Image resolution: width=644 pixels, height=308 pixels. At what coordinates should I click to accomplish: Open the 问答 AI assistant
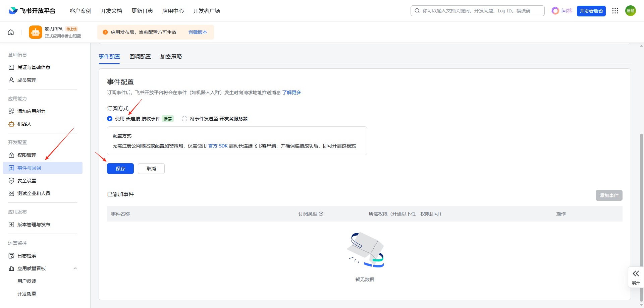pyautogui.click(x=562, y=11)
